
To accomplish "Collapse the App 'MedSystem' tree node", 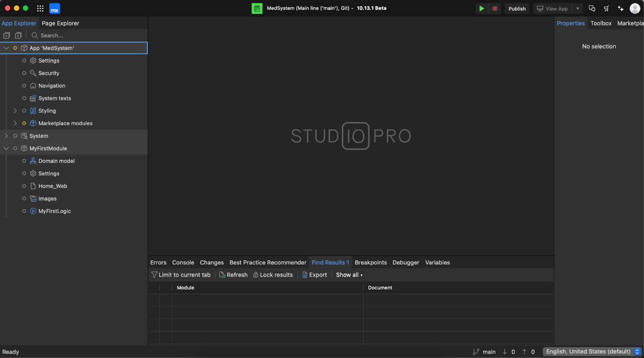I will [x=6, y=48].
